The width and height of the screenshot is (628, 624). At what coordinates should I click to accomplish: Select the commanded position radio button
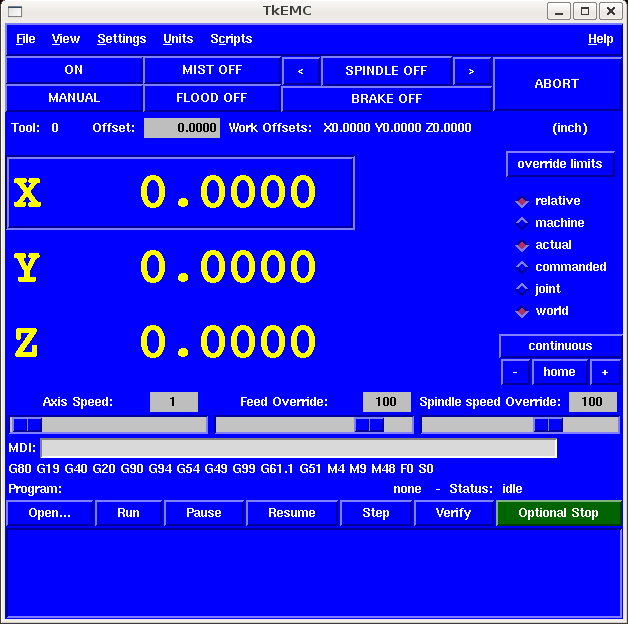(x=561, y=267)
